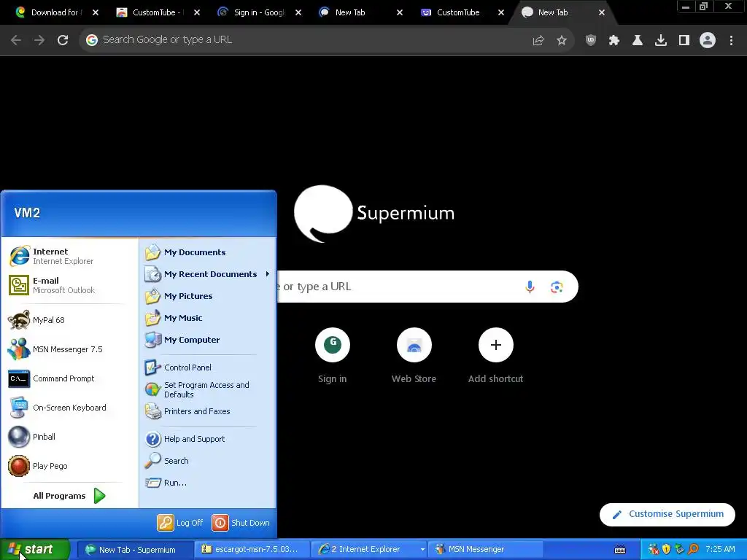Click the keyboard icon on taskbar
This screenshot has height=560, width=747.
coord(620,550)
